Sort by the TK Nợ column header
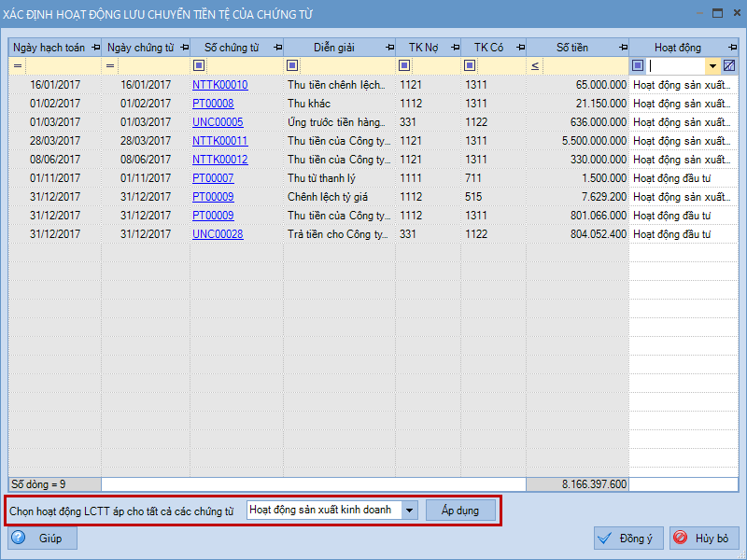 tap(423, 48)
